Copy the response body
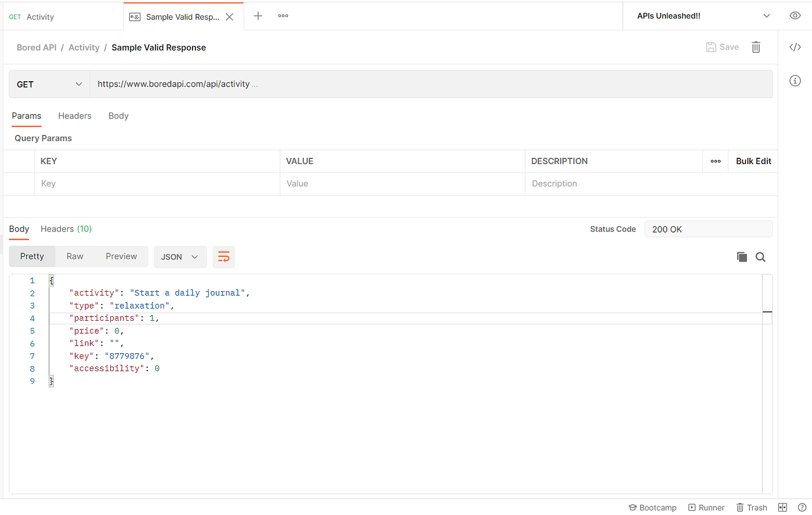This screenshot has width=812, height=515. (742, 256)
